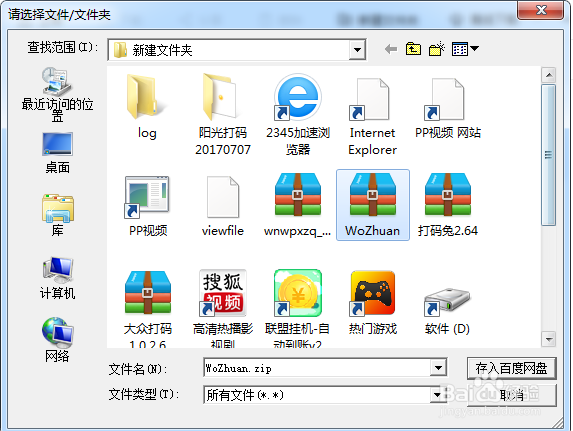The height and width of the screenshot is (431, 573).
Task: Select the WoZhuan archive file
Action: (372, 205)
